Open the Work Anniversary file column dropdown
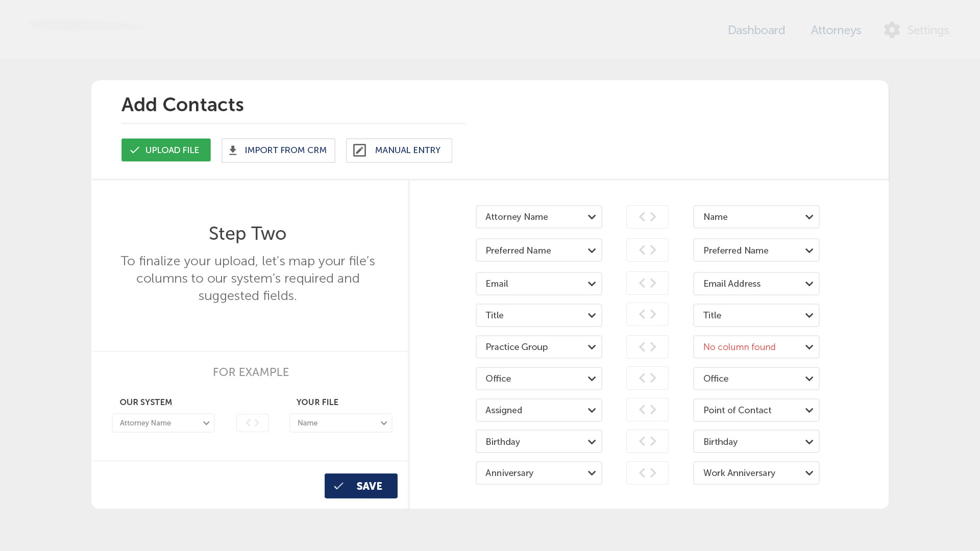Screen dimensions: 980x551 point(756,473)
